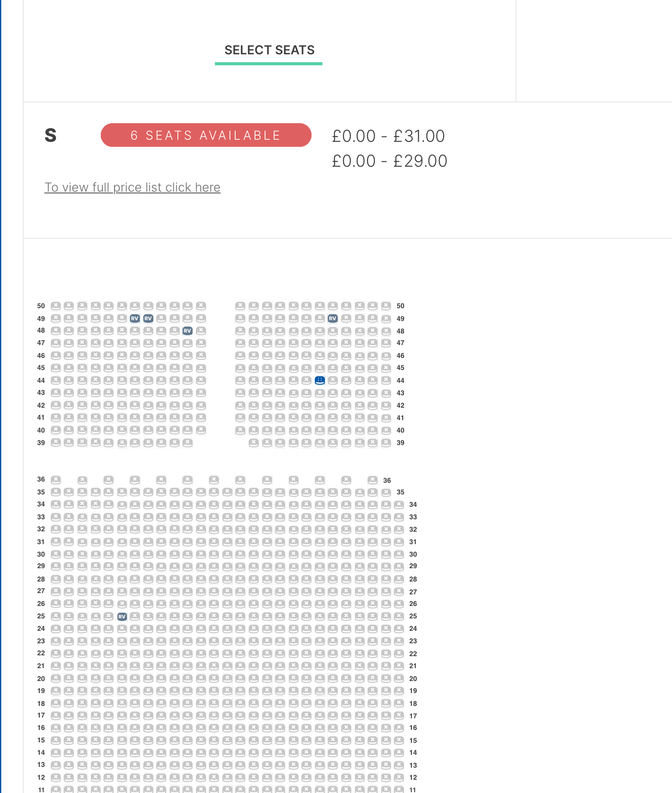Click the RV seat in row 25
Viewport: 672px width, 793px height.
pos(122,616)
